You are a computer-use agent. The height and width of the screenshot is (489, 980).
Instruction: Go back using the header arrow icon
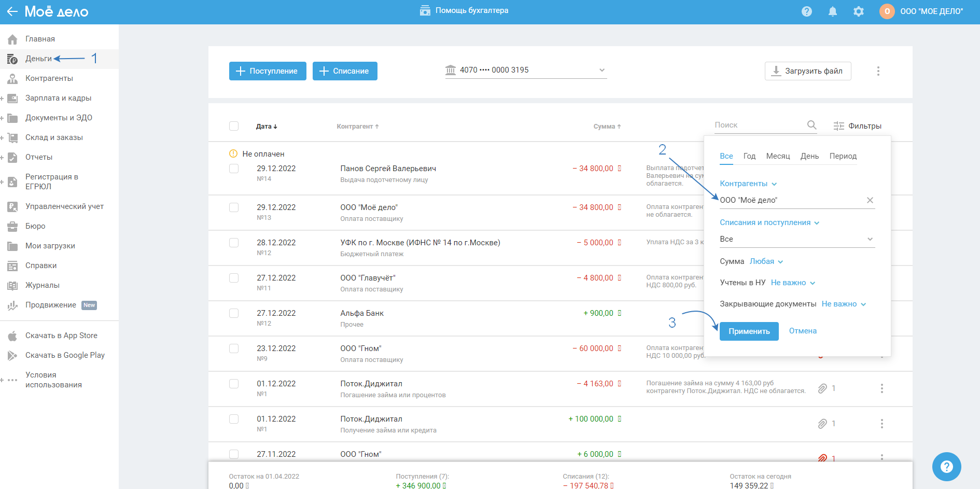click(12, 11)
